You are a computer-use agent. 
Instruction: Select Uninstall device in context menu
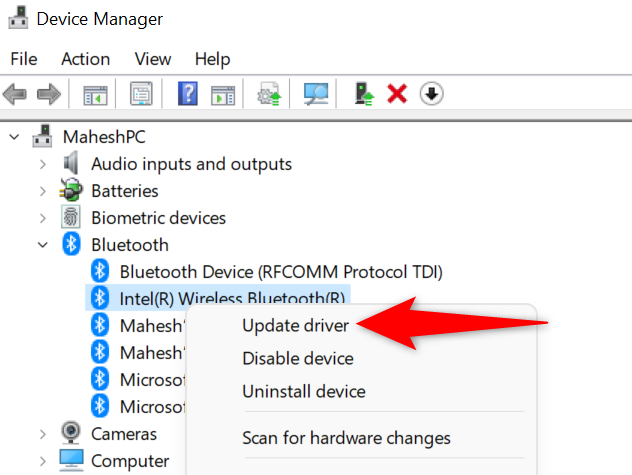[x=304, y=391]
